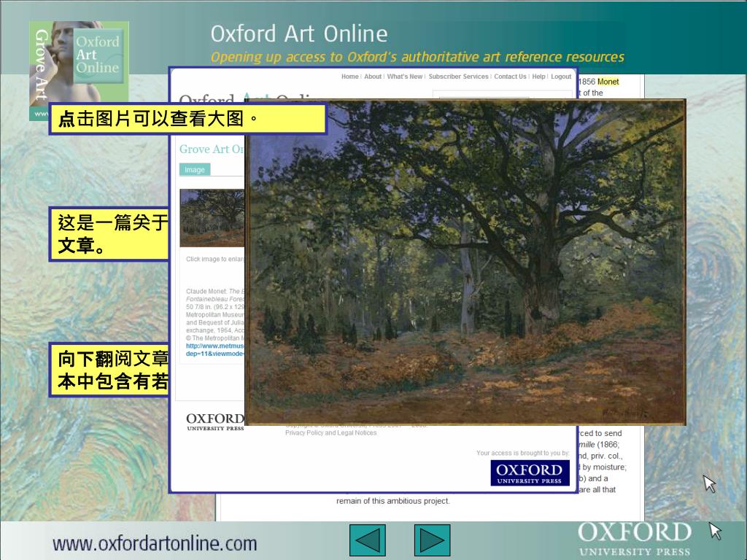Go to the previous slide with left arrow
747x560 pixels.
coord(368,540)
